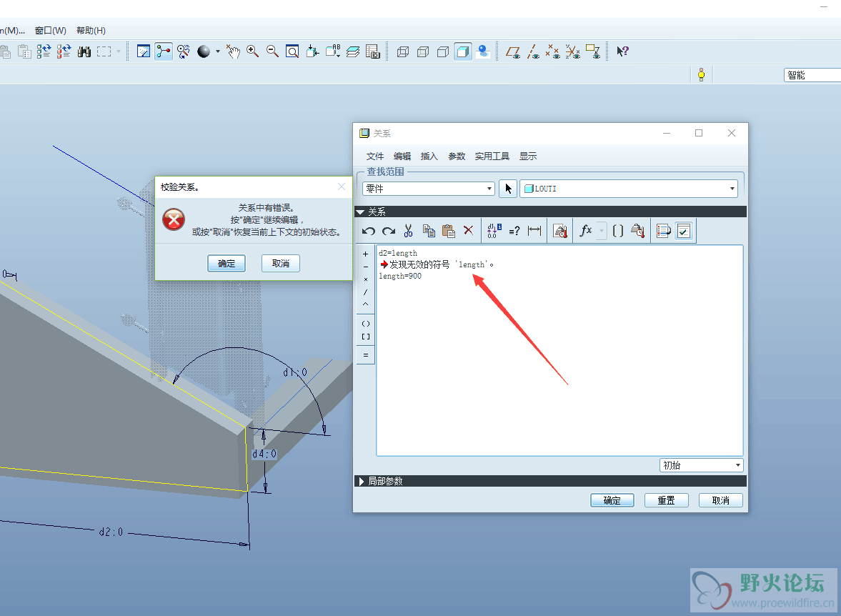The width and height of the screenshot is (841, 616).
Task: Open the 编辑 menu in Relations dialog
Action: click(x=402, y=157)
